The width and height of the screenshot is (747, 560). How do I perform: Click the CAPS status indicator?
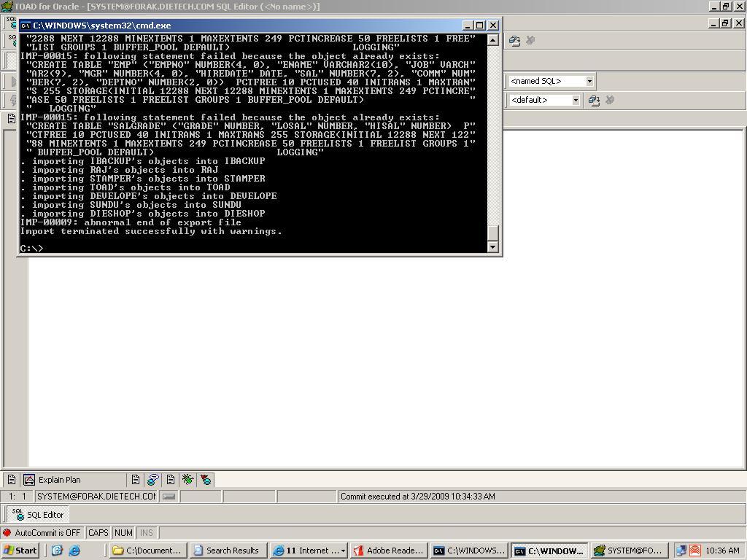click(x=98, y=533)
